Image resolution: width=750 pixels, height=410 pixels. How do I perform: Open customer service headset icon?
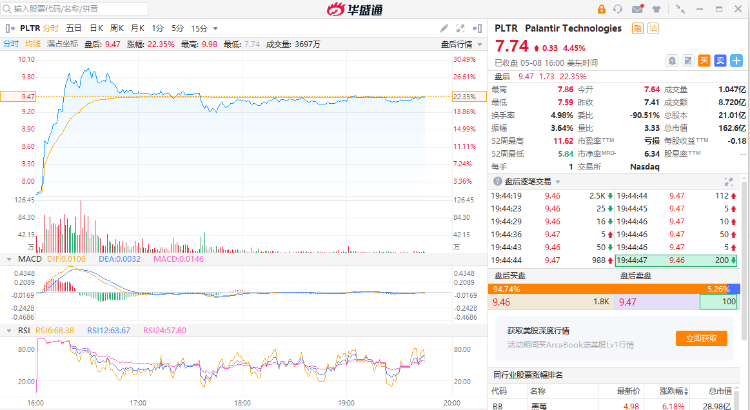(x=618, y=9)
